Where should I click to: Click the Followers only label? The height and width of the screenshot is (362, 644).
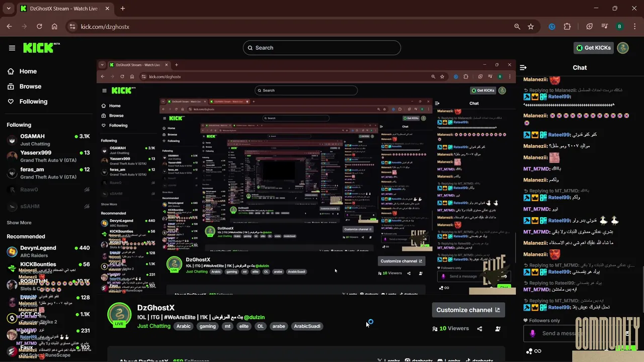pos(544,321)
